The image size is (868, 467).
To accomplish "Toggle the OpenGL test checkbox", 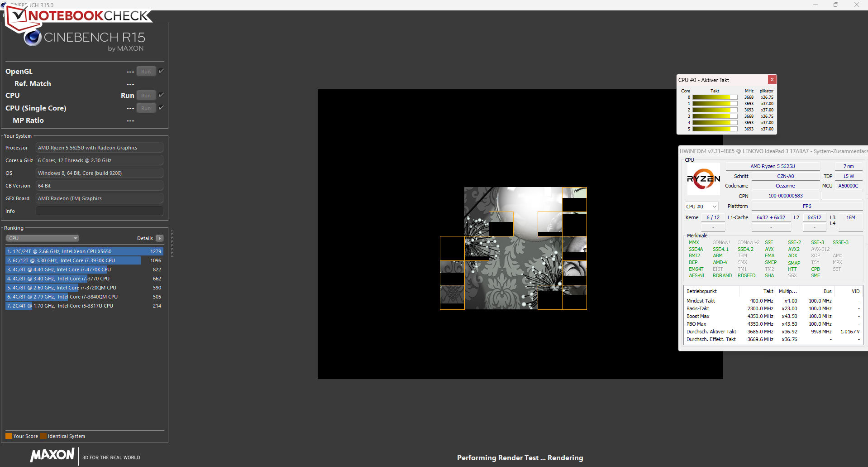I will [161, 71].
